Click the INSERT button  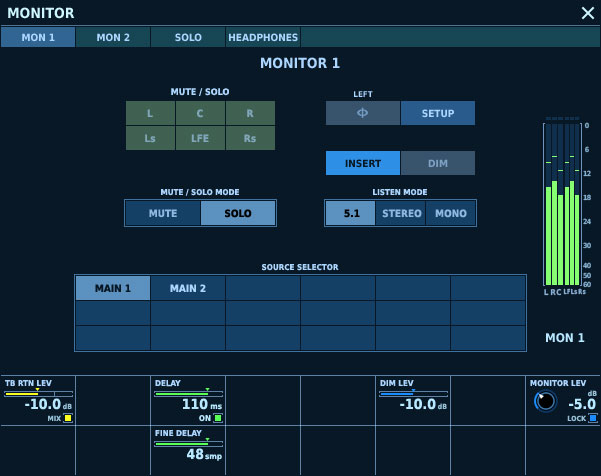pos(363,163)
